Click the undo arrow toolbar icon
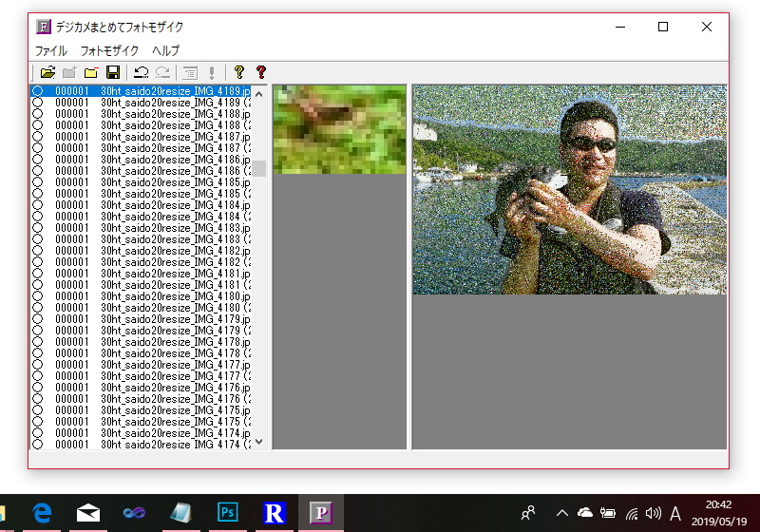The image size is (760, 532). pos(141,73)
